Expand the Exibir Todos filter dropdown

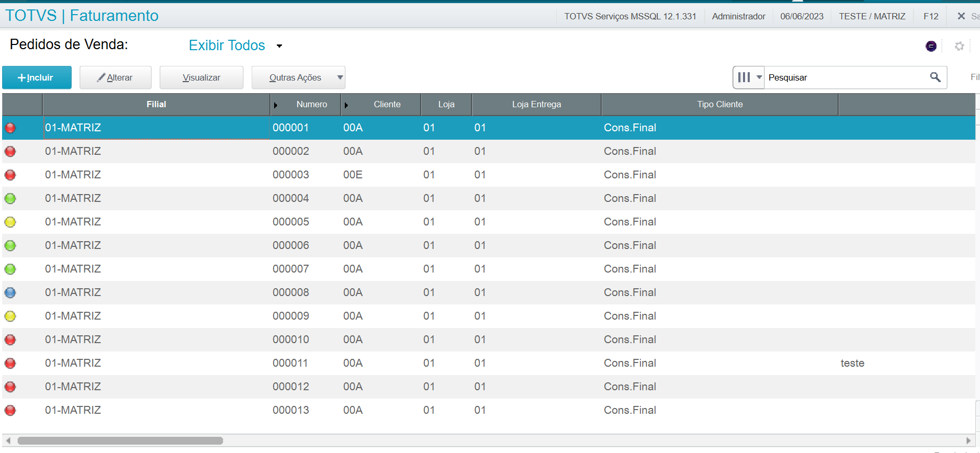tap(279, 46)
